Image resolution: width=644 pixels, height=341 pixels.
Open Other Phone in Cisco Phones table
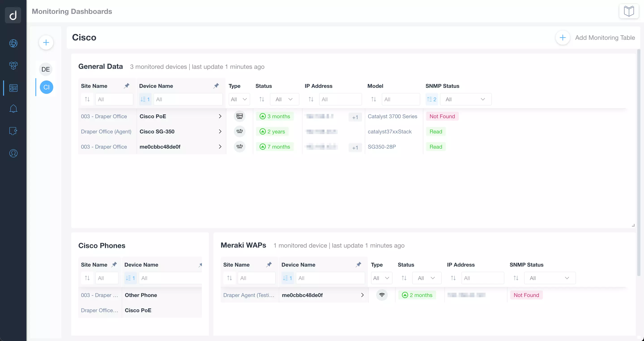pyautogui.click(x=141, y=295)
